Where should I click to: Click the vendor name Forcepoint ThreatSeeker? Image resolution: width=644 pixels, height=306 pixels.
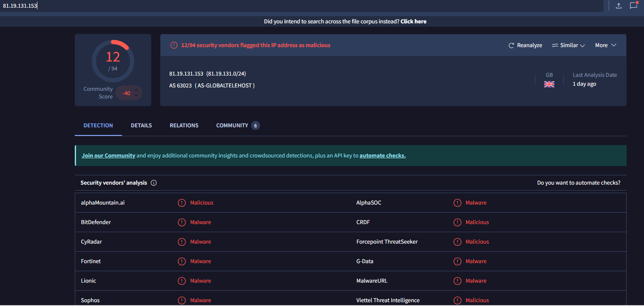[x=387, y=242]
